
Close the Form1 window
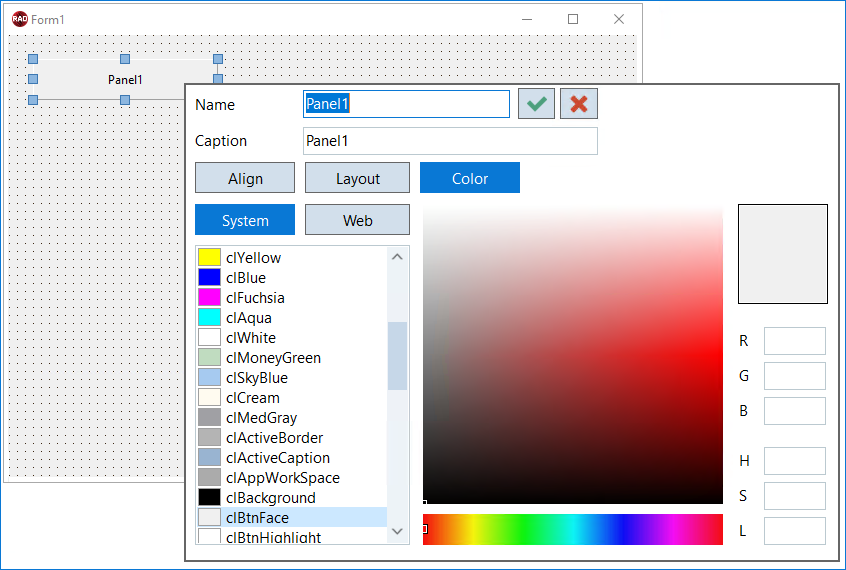[619, 19]
